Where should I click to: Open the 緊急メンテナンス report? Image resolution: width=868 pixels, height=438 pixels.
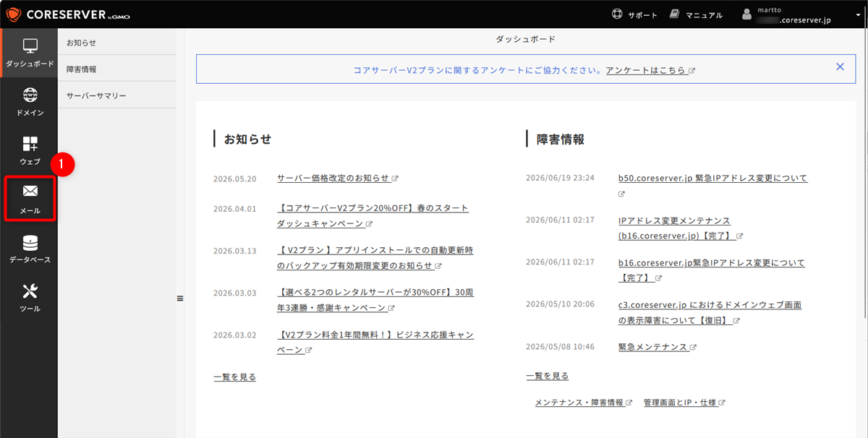pyautogui.click(x=658, y=347)
